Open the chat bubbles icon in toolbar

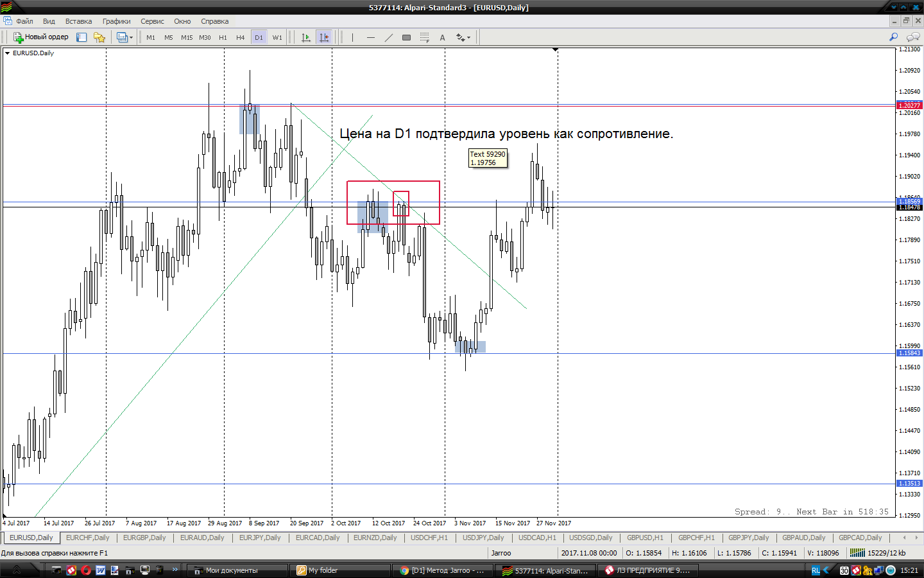tap(912, 37)
